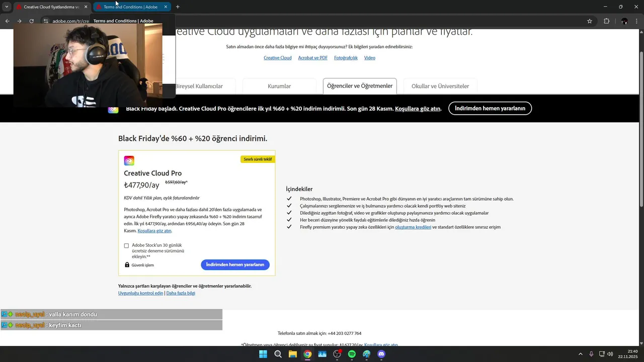Click the ₺477,90/ay price text
644x362 pixels.
coord(141,185)
